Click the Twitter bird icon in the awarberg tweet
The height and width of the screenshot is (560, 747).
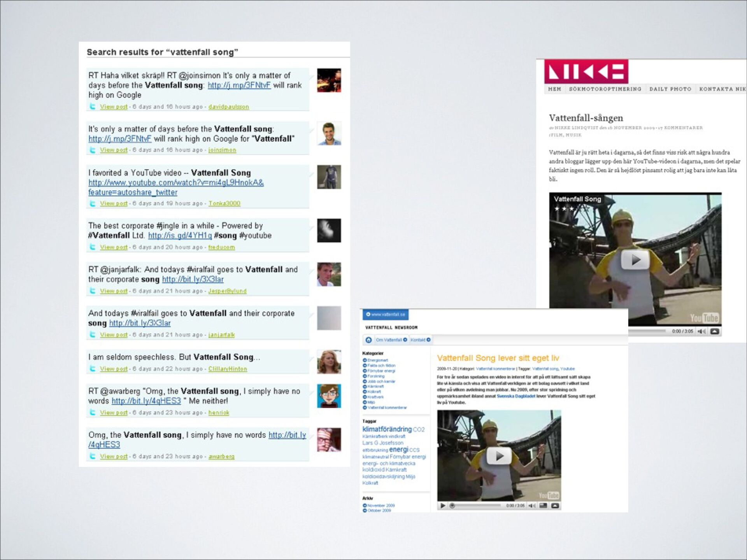tap(93, 456)
